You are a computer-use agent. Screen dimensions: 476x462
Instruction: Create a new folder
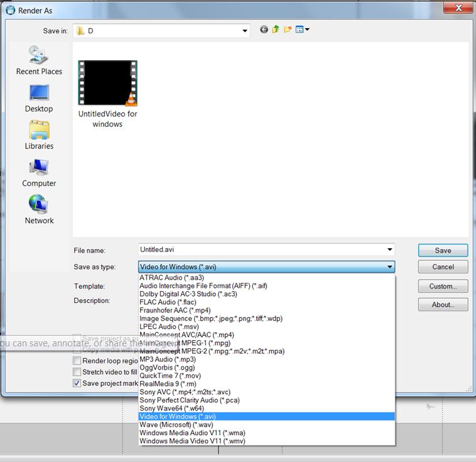288,30
